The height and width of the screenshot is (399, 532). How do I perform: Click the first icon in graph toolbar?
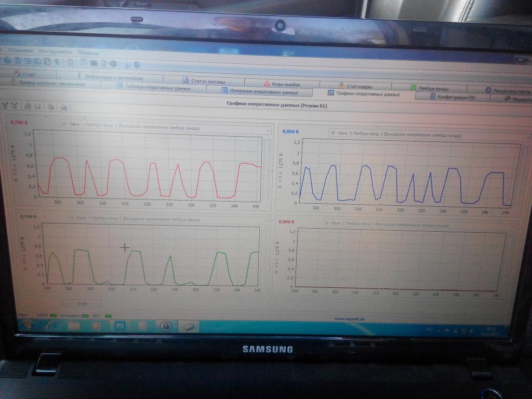(5, 105)
